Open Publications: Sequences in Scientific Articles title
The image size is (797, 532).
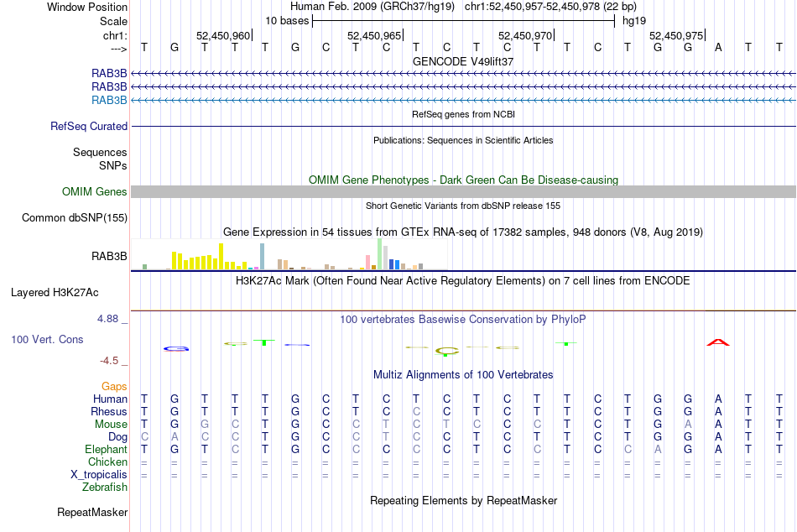tap(463, 140)
